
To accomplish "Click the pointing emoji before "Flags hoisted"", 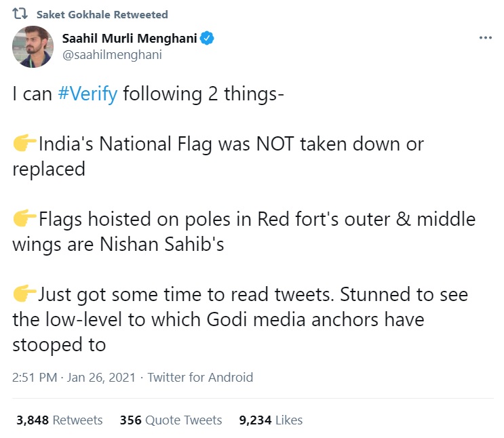I will coord(24,220).
